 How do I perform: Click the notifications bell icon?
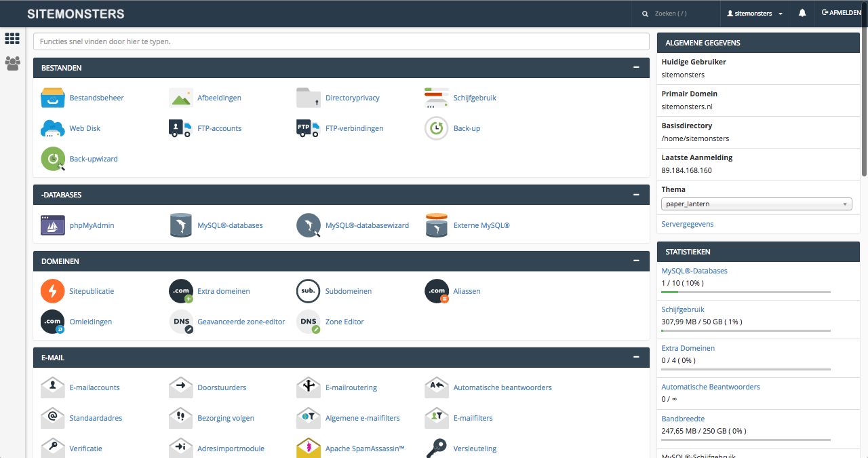[802, 13]
